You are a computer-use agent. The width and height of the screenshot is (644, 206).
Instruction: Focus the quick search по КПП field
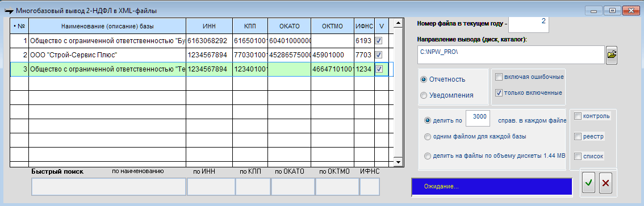click(x=253, y=186)
